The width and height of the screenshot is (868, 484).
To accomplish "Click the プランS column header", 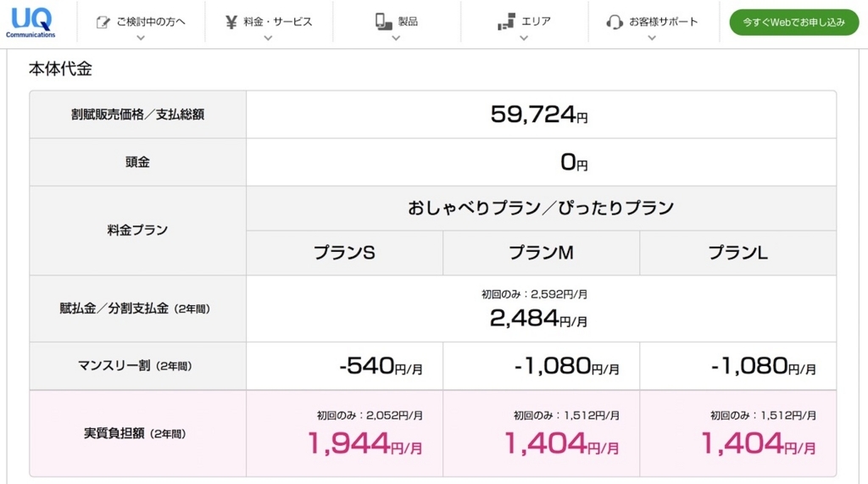I will [x=344, y=253].
